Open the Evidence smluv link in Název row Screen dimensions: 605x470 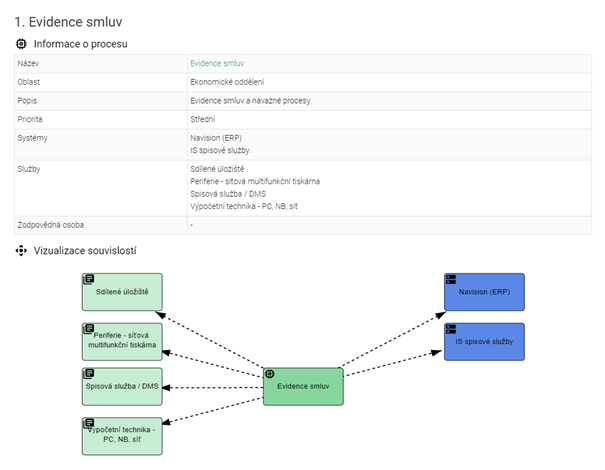[x=217, y=63]
